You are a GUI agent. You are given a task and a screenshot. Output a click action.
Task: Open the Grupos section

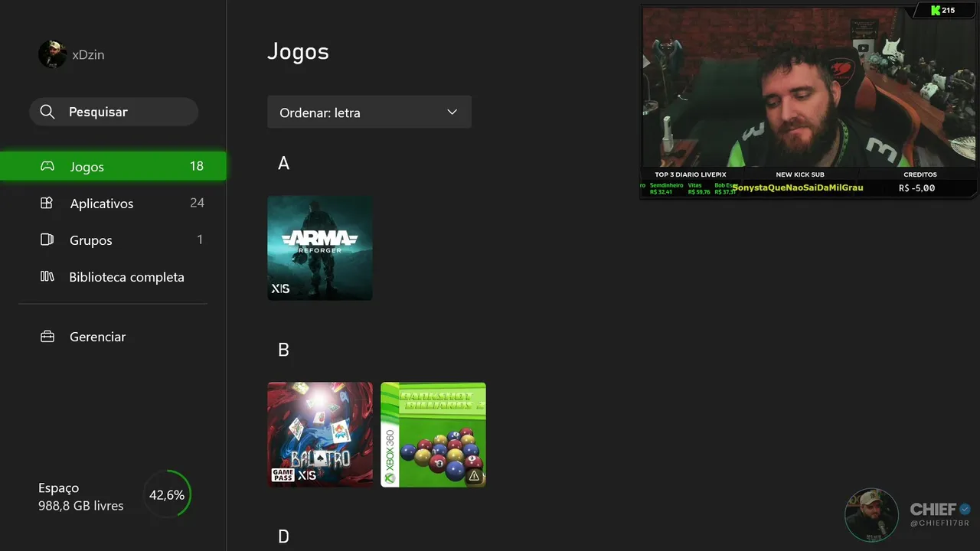click(113, 240)
